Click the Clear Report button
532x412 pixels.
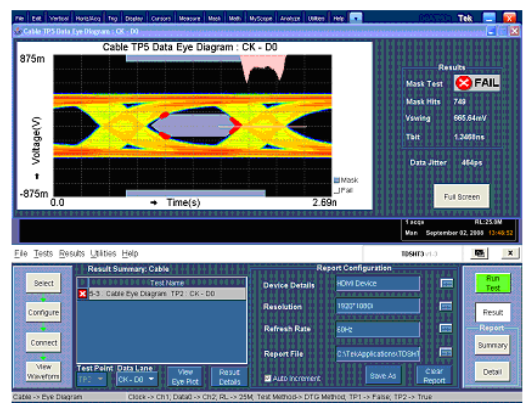(x=434, y=376)
